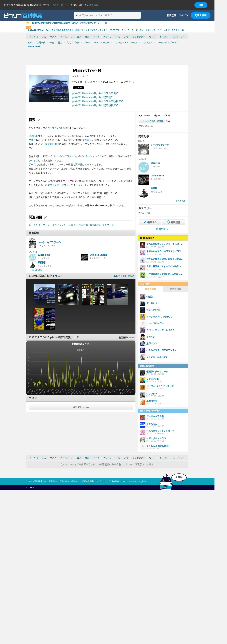Click pixivでイラストを見る link above gallery

[x=123, y=276]
